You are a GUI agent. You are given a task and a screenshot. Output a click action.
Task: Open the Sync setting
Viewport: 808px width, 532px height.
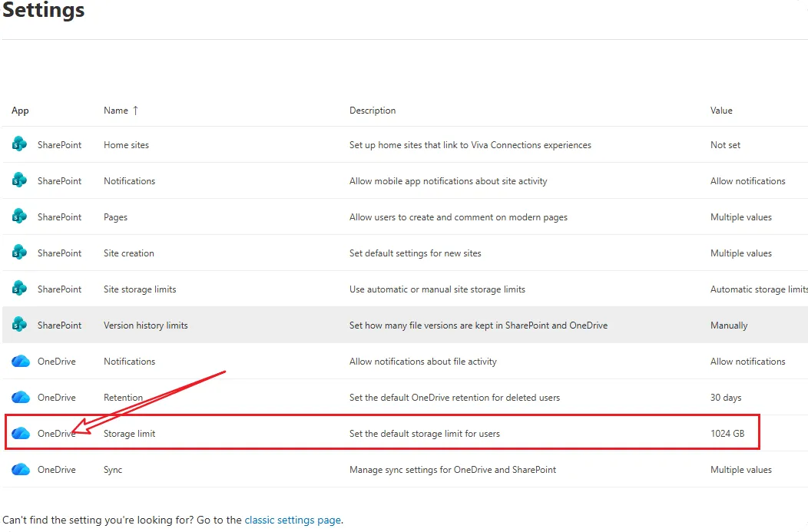click(x=113, y=470)
